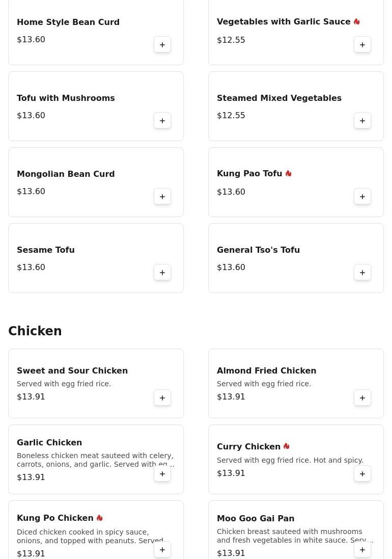Viewport: 392px width, 559px height.
Task: Add Steamed Mixed Vegetables via plus icon
Action: [x=362, y=120]
